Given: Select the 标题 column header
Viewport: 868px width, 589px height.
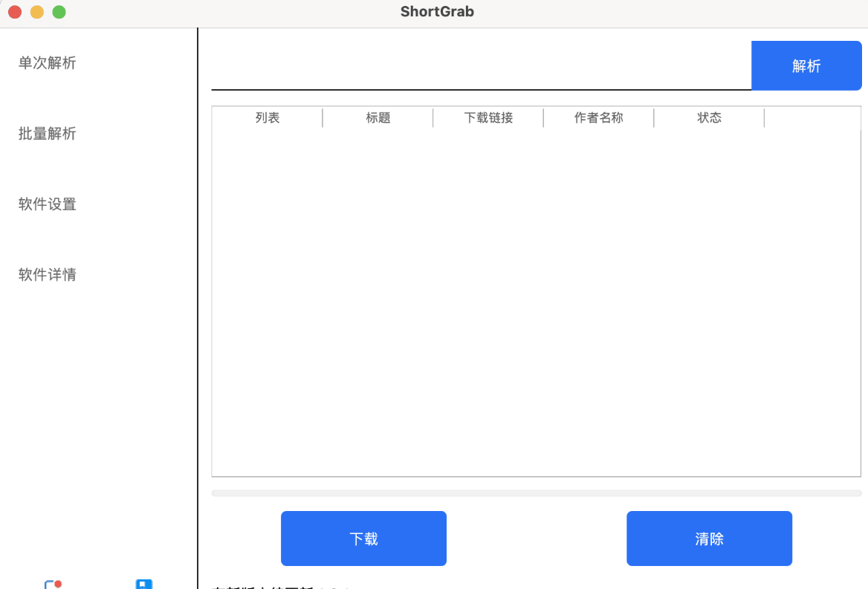Looking at the screenshot, I should pos(378,118).
